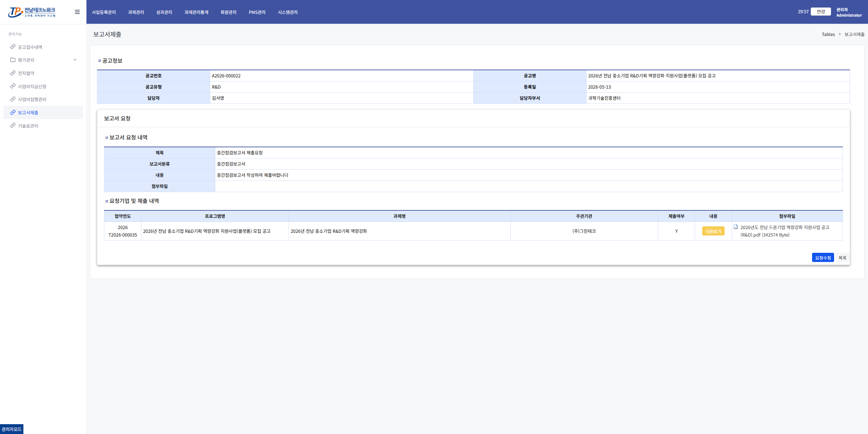
Task: Toggle the hamburger sidebar menu icon
Action: [x=77, y=12]
